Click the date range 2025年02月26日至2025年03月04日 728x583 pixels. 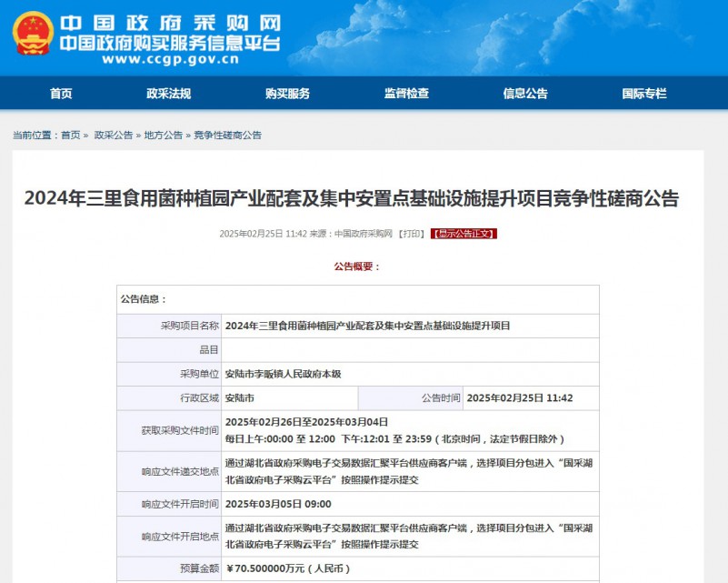pos(306,422)
